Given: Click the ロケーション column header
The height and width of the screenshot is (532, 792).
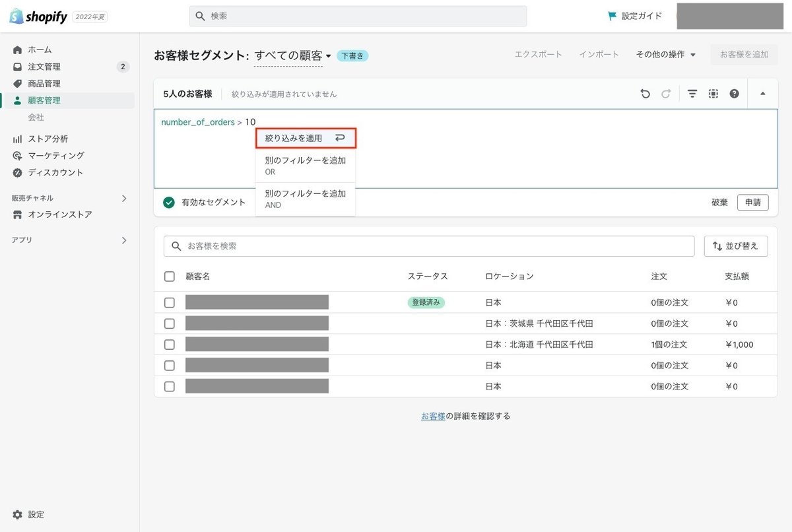Looking at the screenshot, I should 510,277.
